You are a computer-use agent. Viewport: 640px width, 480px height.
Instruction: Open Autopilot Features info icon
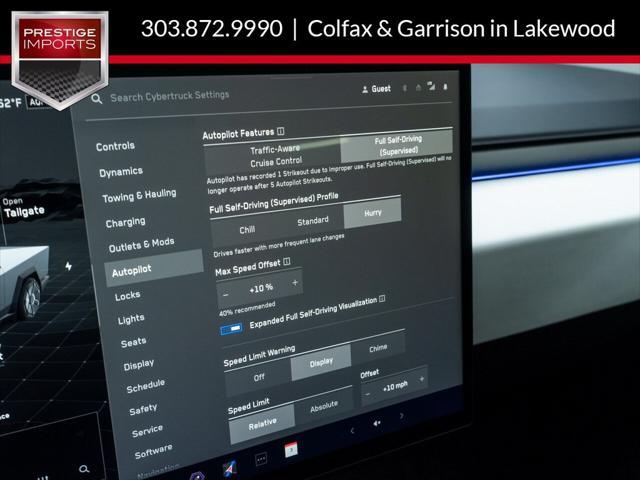pyautogui.click(x=280, y=131)
